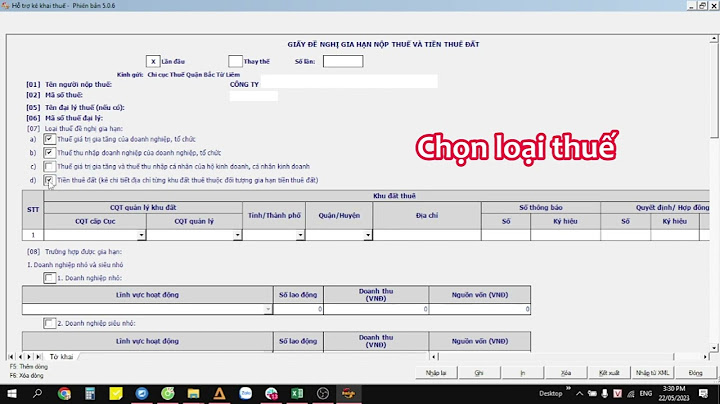Open Calculator from the taskbar

pyautogui.click(x=90, y=393)
